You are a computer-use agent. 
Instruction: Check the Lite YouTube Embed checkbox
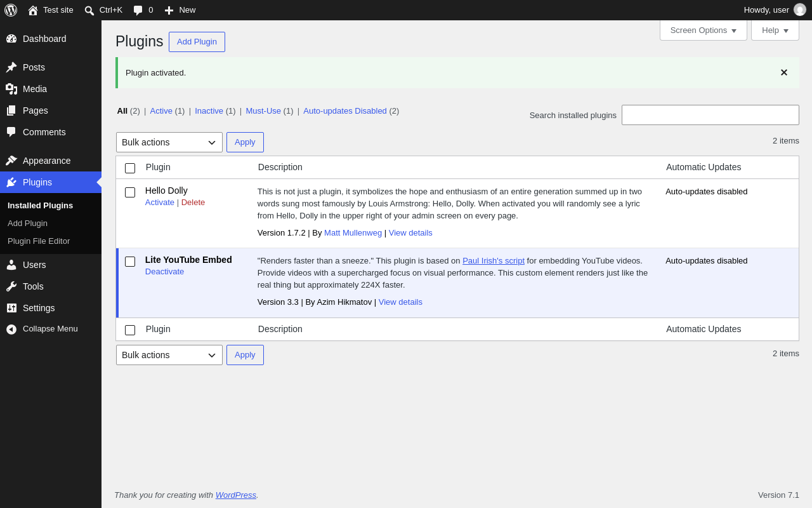tap(130, 262)
